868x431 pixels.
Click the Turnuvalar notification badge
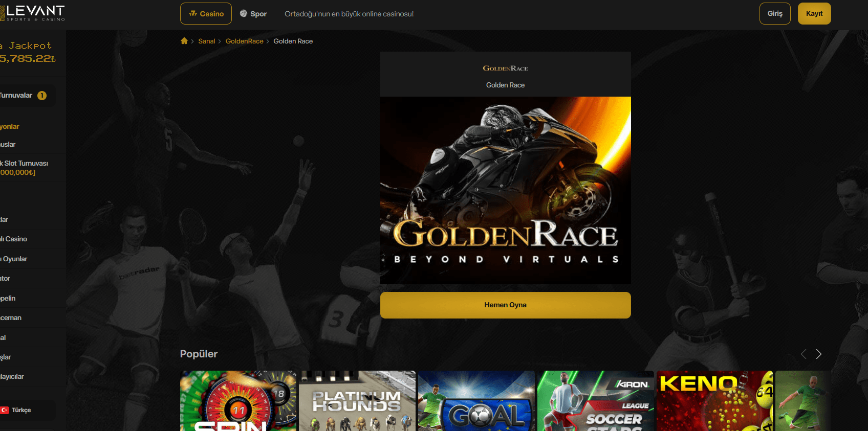pos(42,96)
